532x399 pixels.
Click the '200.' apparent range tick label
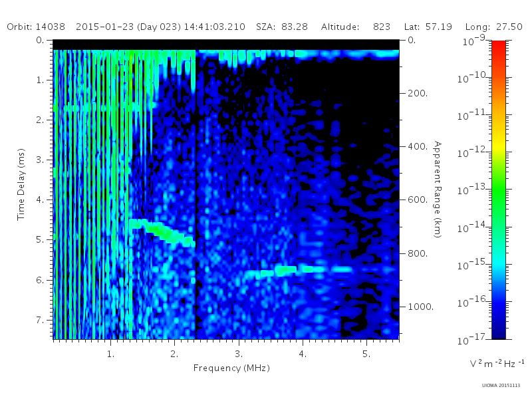(418, 93)
